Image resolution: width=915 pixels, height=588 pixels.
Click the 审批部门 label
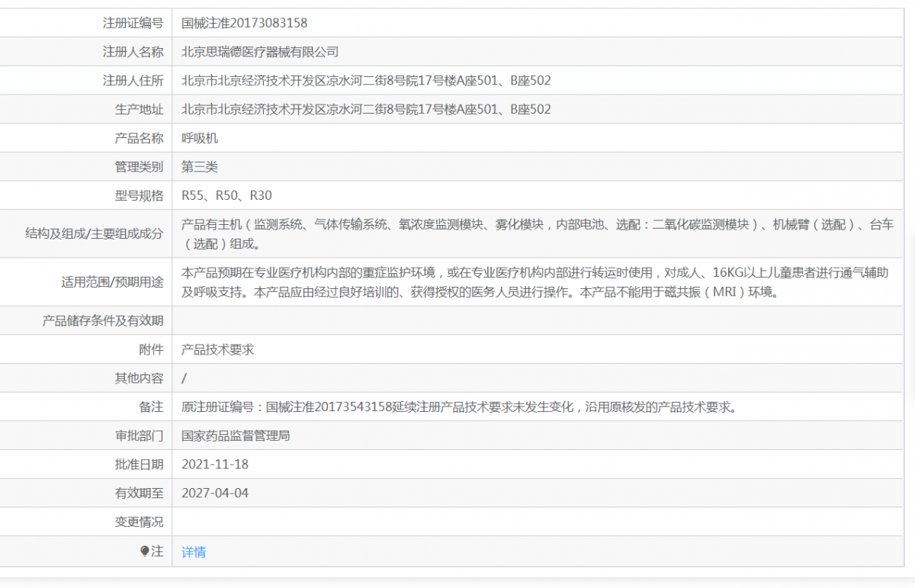pos(139,436)
